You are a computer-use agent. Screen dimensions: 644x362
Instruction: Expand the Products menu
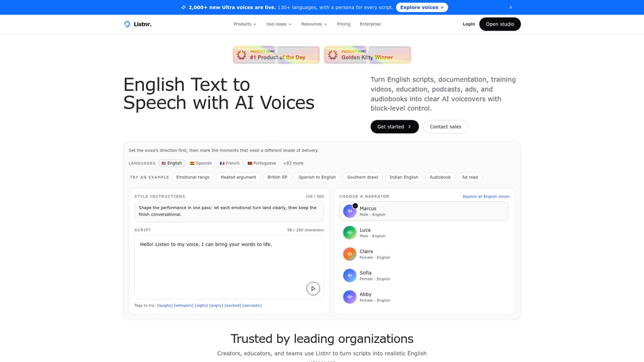point(245,24)
